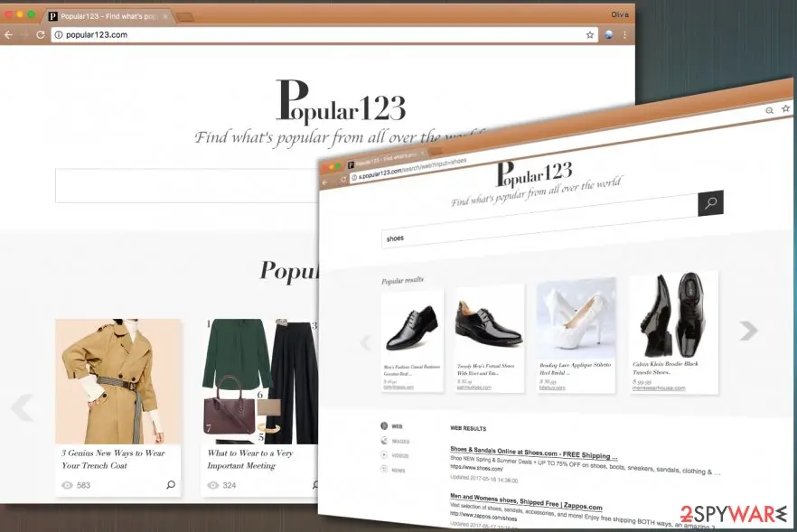The width and height of the screenshot is (797, 532).
Task: Go back in the front search results window
Action: tap(325, 182)
